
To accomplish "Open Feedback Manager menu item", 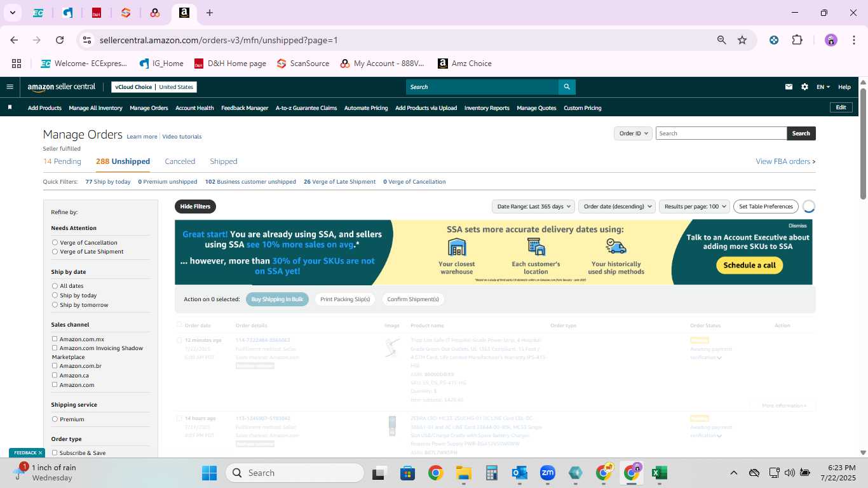I will click(245, 108).
